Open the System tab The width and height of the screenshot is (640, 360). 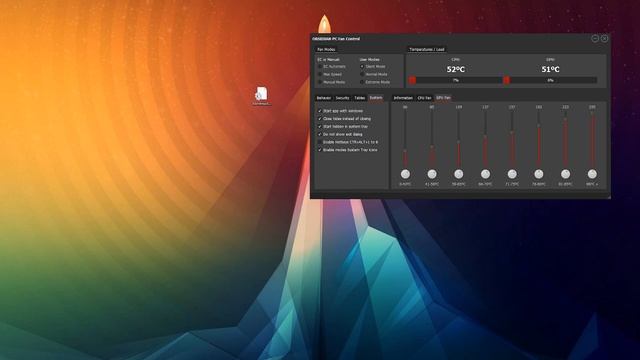(x=376, y=98)
